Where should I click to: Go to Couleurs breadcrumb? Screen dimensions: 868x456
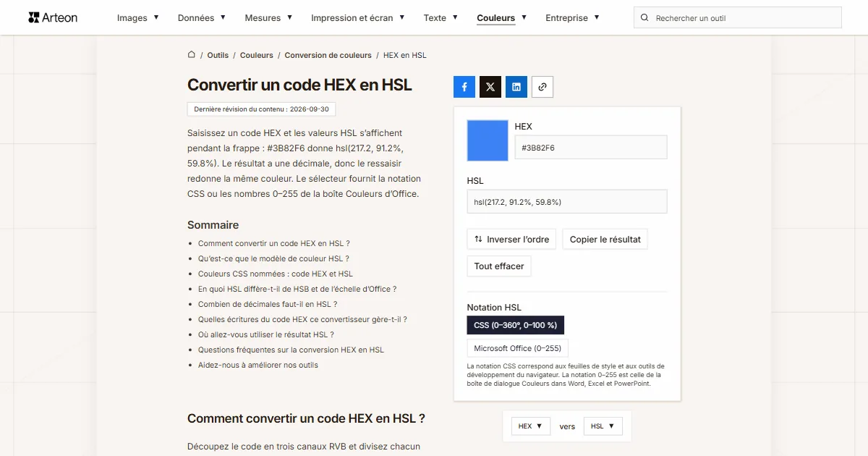point(257,55)
